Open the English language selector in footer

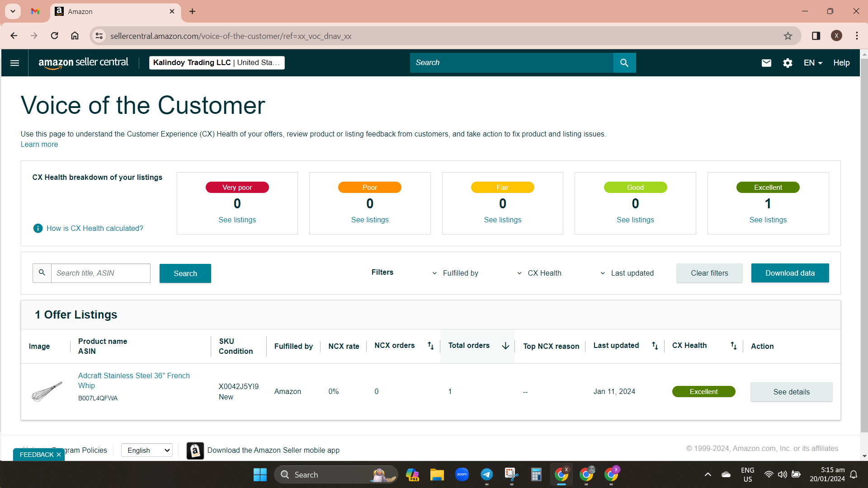pos(147,450)
